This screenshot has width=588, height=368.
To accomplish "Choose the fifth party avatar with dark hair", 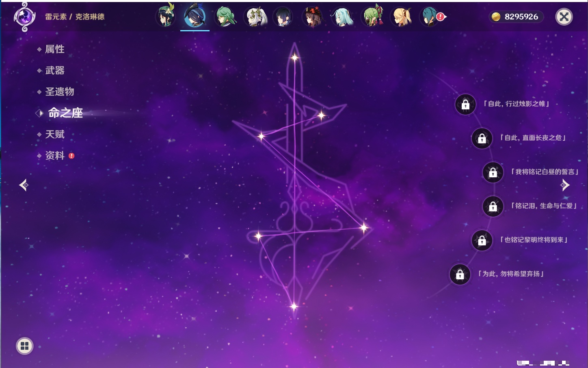I will click(x=283, y=17).
